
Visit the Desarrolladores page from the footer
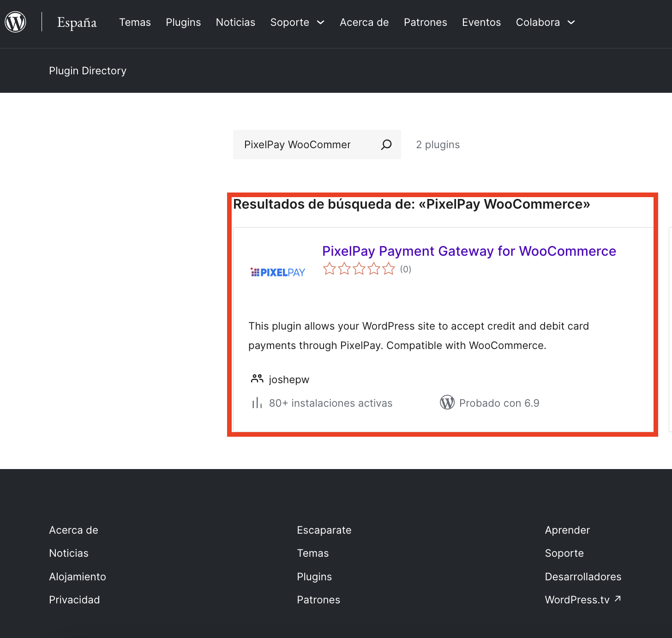583,576
